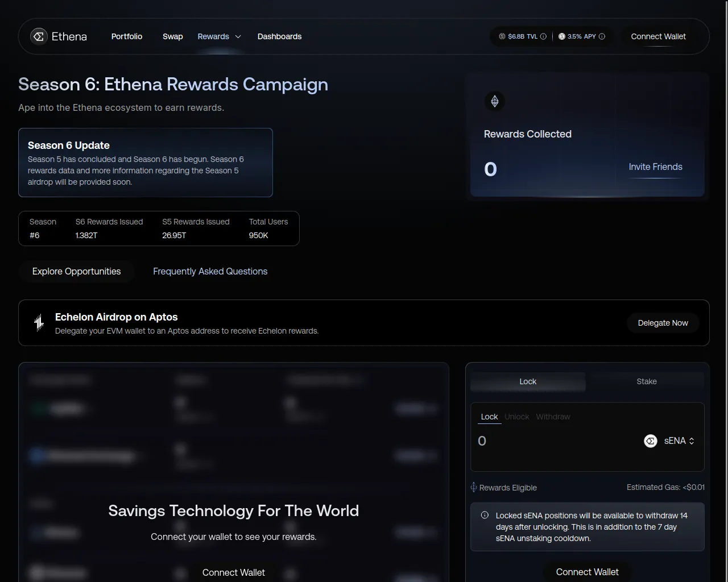Connect Wallet in the rewards table overlay

[234, 572]
